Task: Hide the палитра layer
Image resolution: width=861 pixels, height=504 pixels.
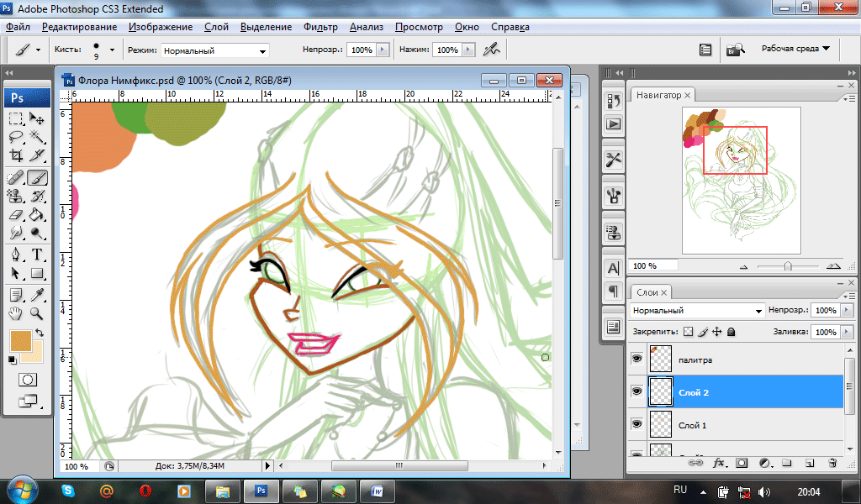Action: (637, 359)
